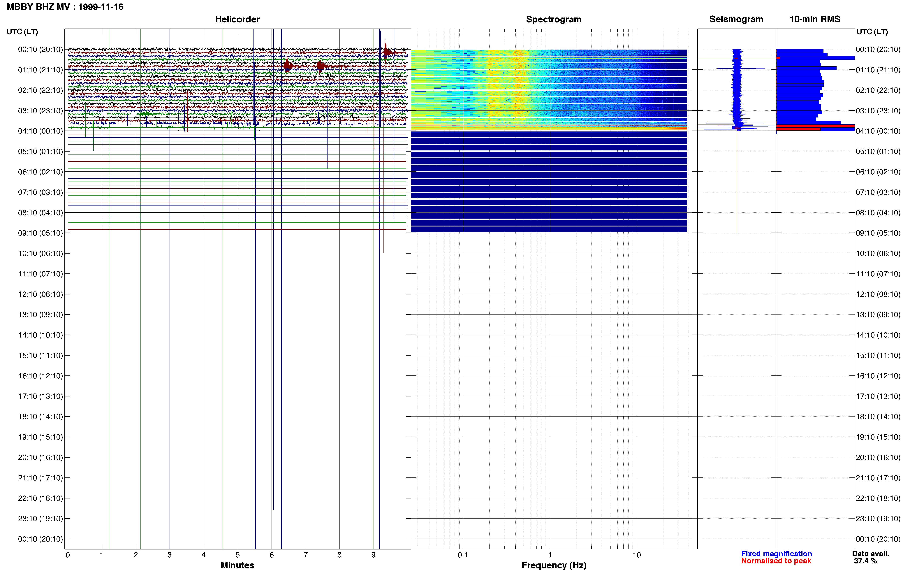Click '02:10 (22:10)' on the helicorder time axis

(x=41, y=90)
